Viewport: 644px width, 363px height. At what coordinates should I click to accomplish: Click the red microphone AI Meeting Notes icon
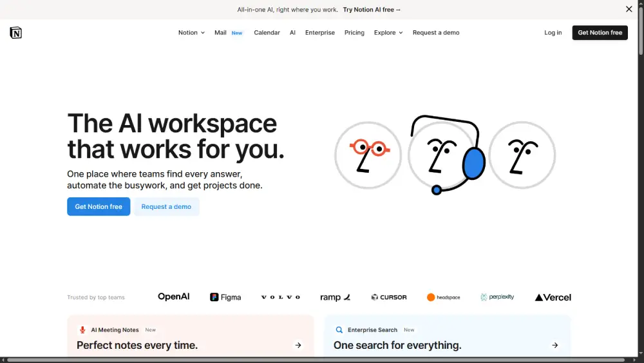(82, 329)
